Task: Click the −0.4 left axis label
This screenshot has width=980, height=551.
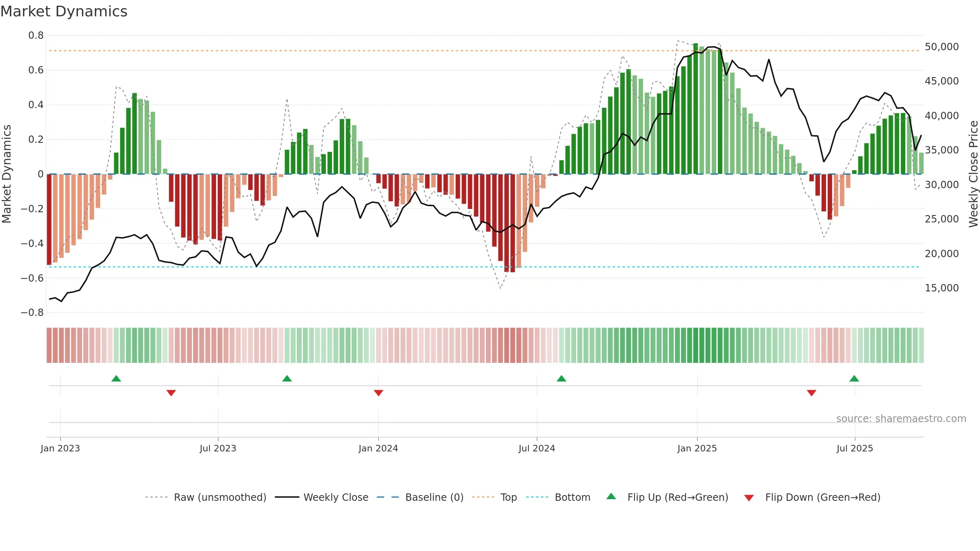Action: click(32, 243)
